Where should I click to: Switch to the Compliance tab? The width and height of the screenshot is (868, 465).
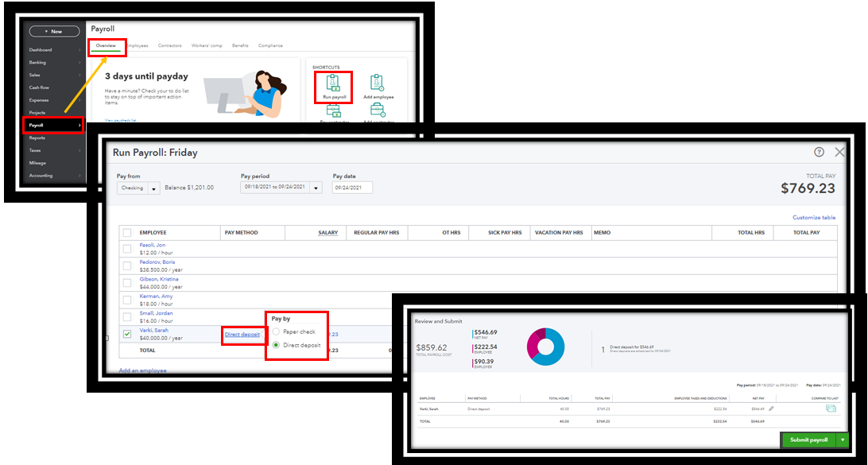270,46
